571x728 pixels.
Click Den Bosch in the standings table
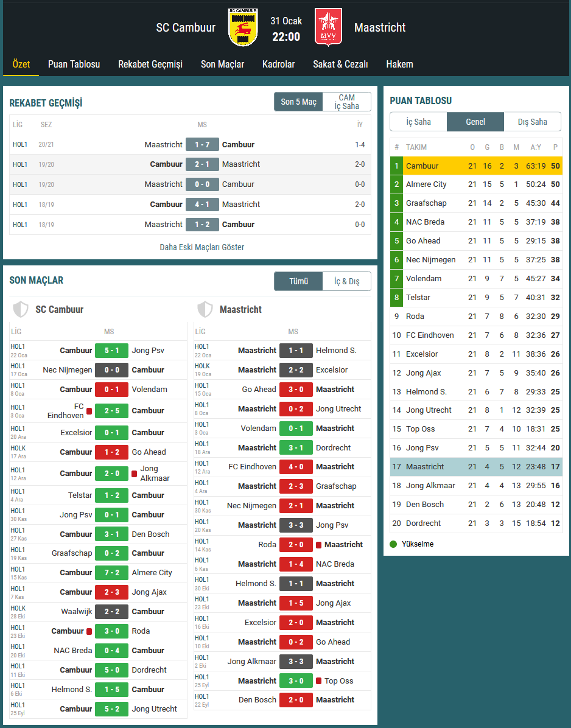click(x=425, y=504)
